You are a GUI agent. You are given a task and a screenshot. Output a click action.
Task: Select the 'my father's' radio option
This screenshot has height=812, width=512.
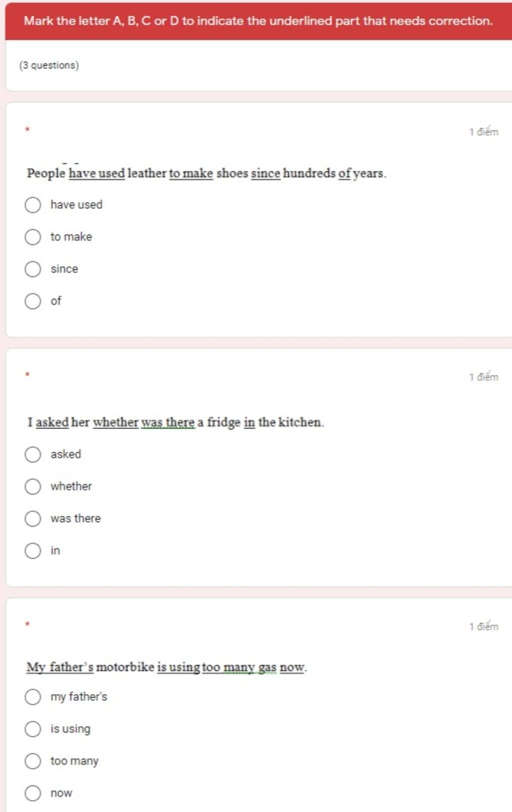coord(33,697)
